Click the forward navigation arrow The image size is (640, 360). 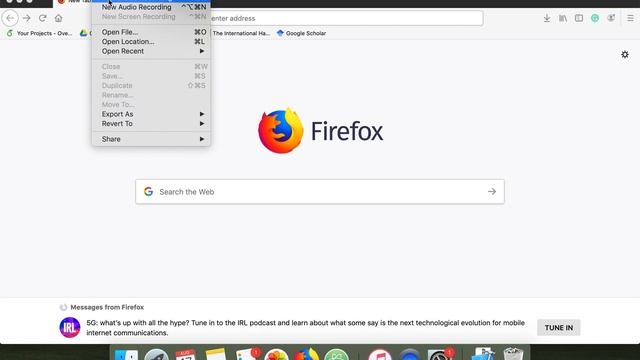[x=27, y=18]
